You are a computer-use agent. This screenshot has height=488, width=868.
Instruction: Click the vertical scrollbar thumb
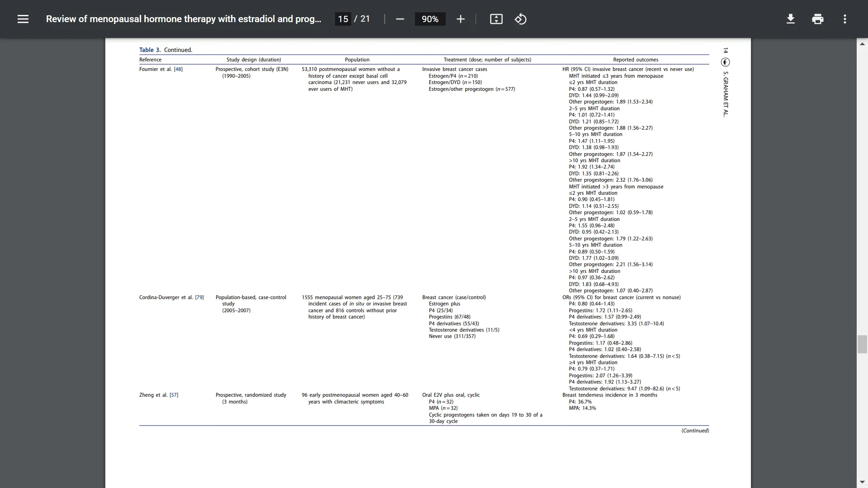pos(862,344)
